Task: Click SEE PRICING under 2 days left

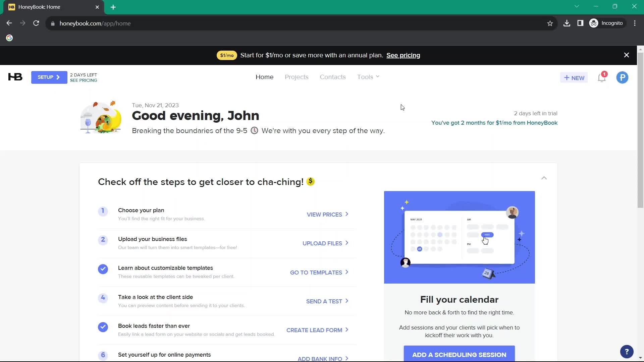Action: pos(84,80)
